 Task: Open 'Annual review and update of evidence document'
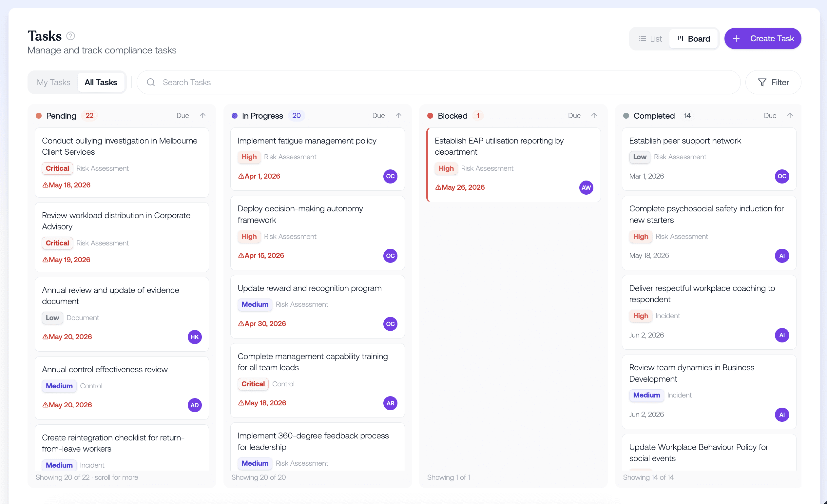coord(122,314)
